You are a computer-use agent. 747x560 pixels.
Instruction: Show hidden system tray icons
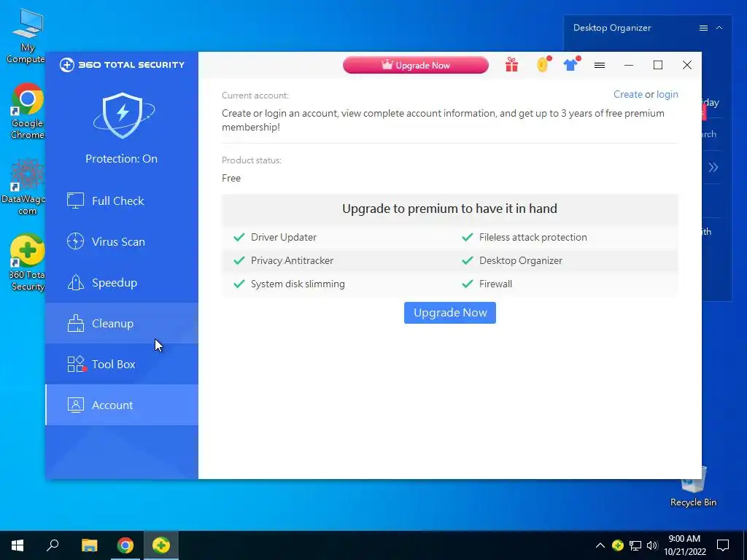pos(600,545)
